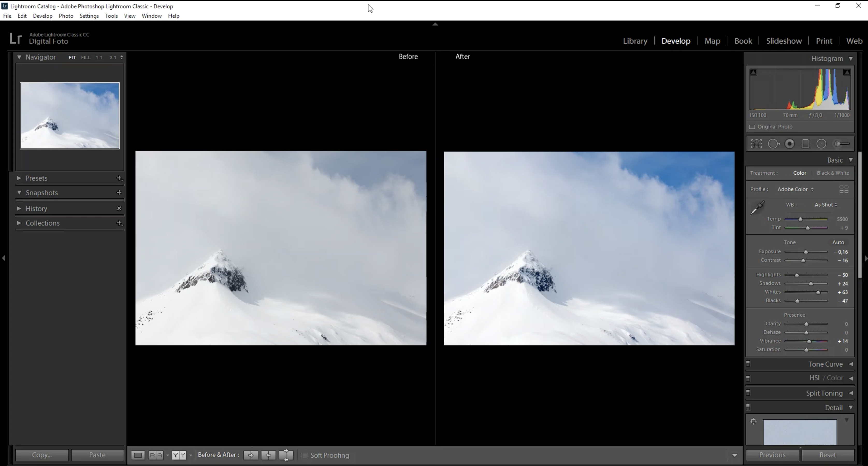
Task: Click the Reset button
Action: pos(828,455)
